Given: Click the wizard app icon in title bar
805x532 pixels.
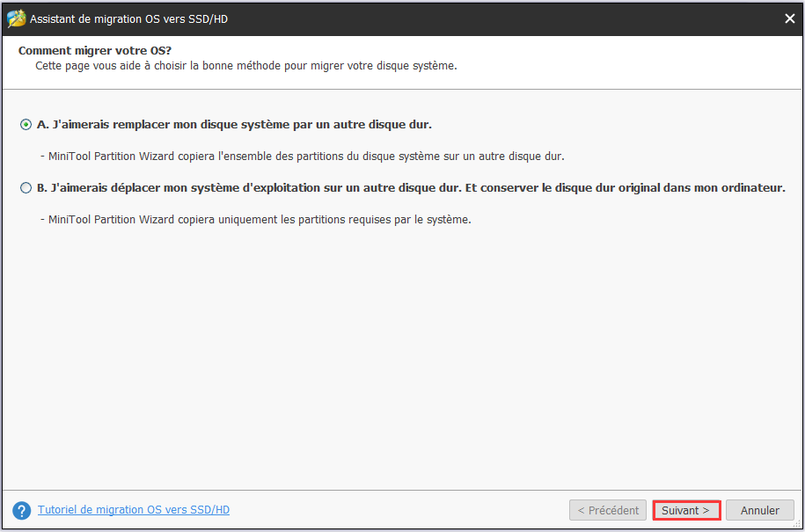Looking at the screenshot, I should click(x=17, y=19).
